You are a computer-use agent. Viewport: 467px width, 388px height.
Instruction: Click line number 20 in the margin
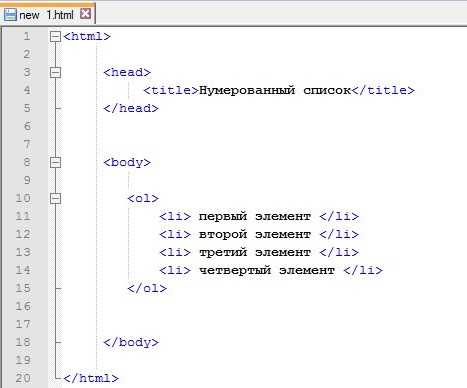coord(23,378)
